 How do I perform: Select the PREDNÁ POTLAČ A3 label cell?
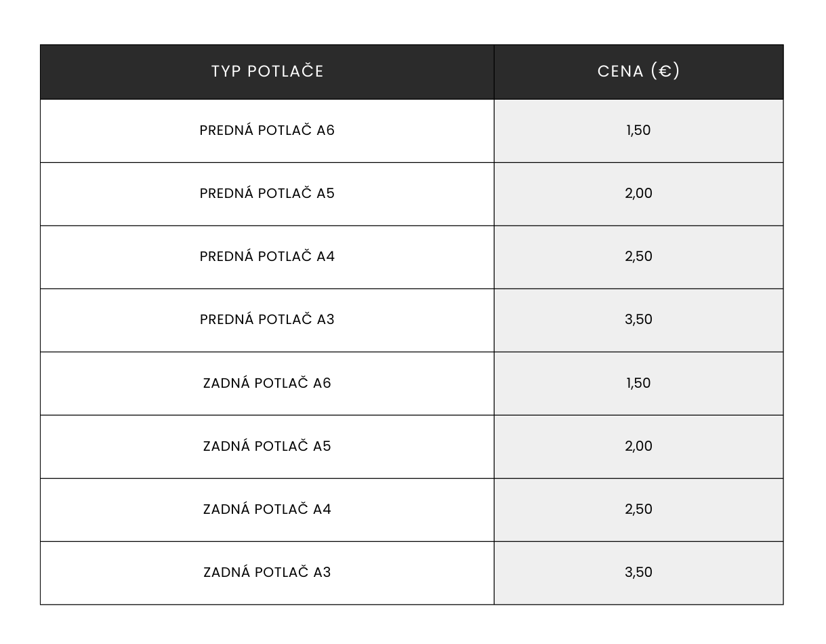coord(267,320)
